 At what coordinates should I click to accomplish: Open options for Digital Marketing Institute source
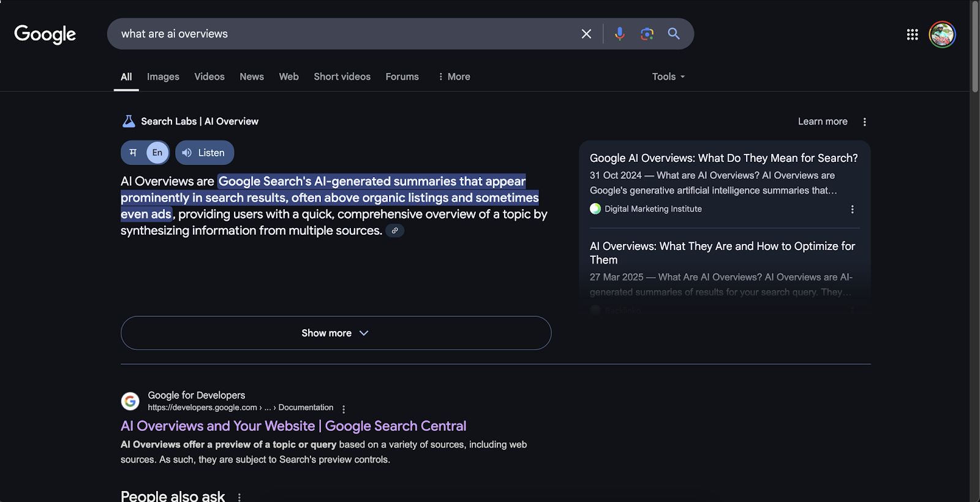(852, 209)
